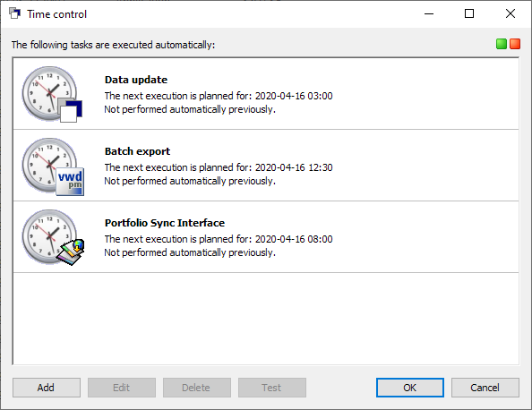Add a new automatic task
The image size is (532, 410).
[x=47, y=388]
